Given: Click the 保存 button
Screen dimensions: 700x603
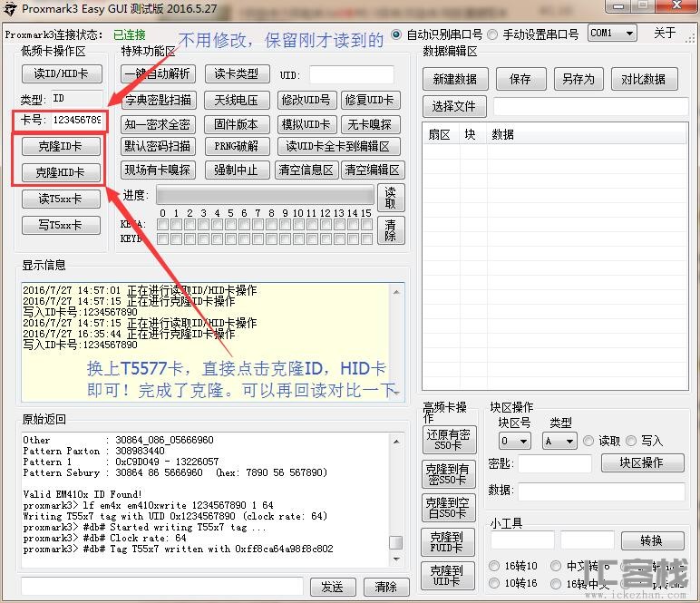Looking at the screenshot, I should click(x=521, y=79).
